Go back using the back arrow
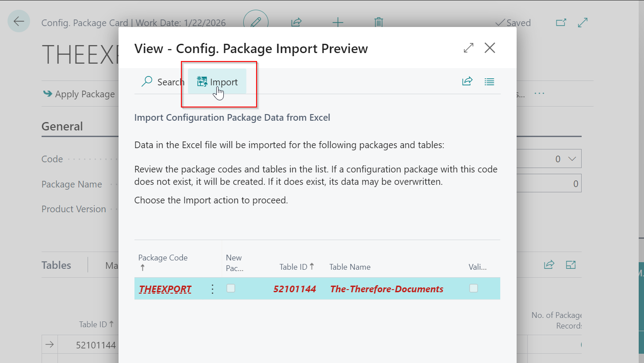The width and height of the screenshot is (644, 363). tap(19, 21)
